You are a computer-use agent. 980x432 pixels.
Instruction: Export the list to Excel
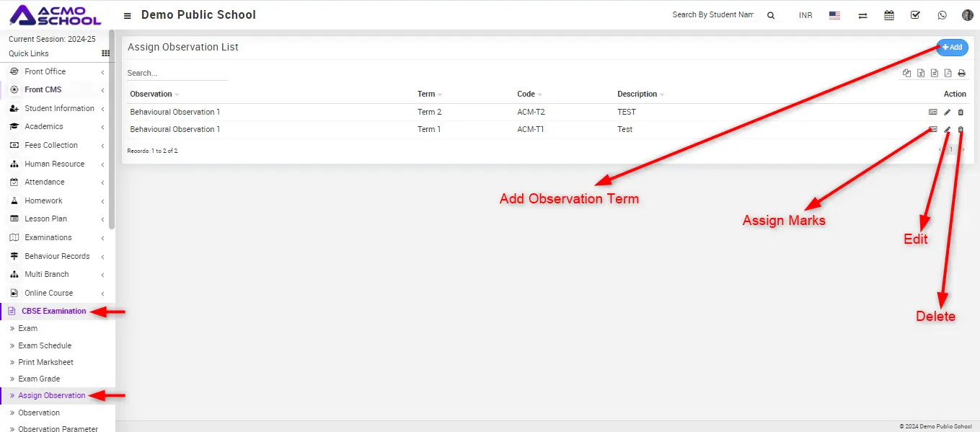tap(921, 74)
